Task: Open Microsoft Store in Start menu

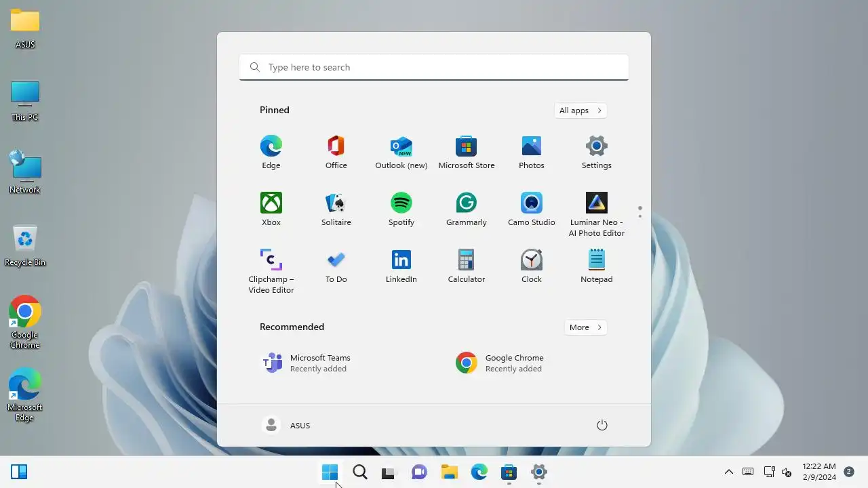Action: tap(467, 152)
